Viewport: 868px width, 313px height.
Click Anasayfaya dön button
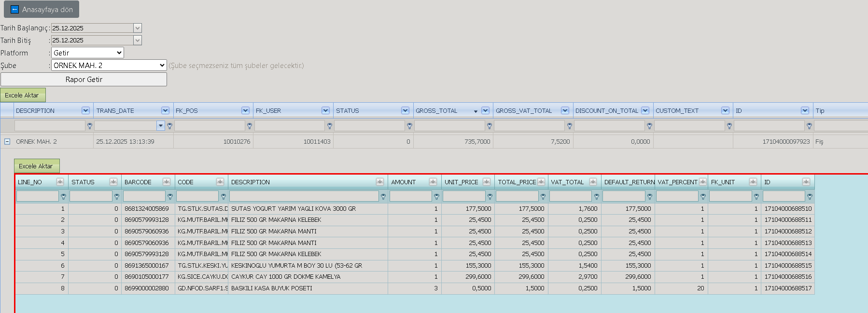pos(42,9)
